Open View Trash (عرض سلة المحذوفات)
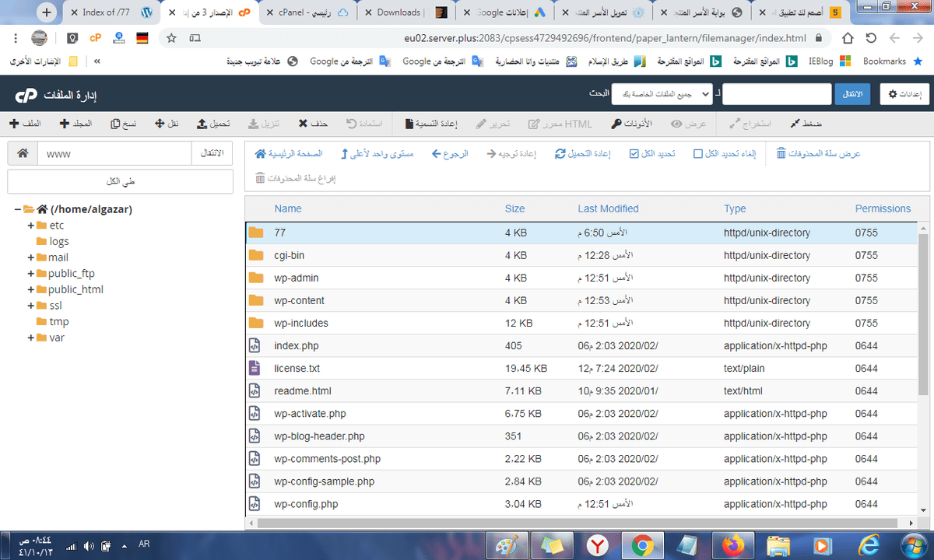Screen dimensions: 934x560 [x=781, y=154]
